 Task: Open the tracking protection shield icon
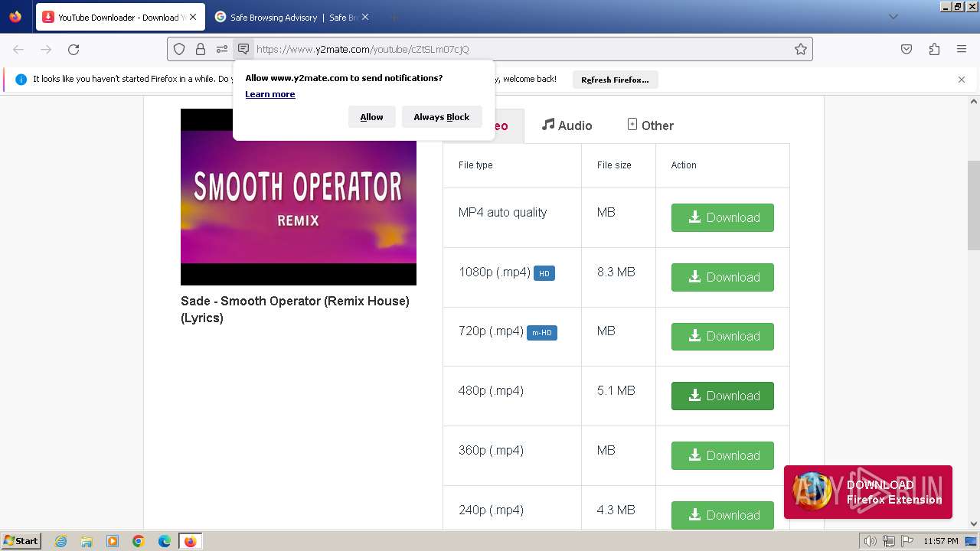tap(179, 49)
